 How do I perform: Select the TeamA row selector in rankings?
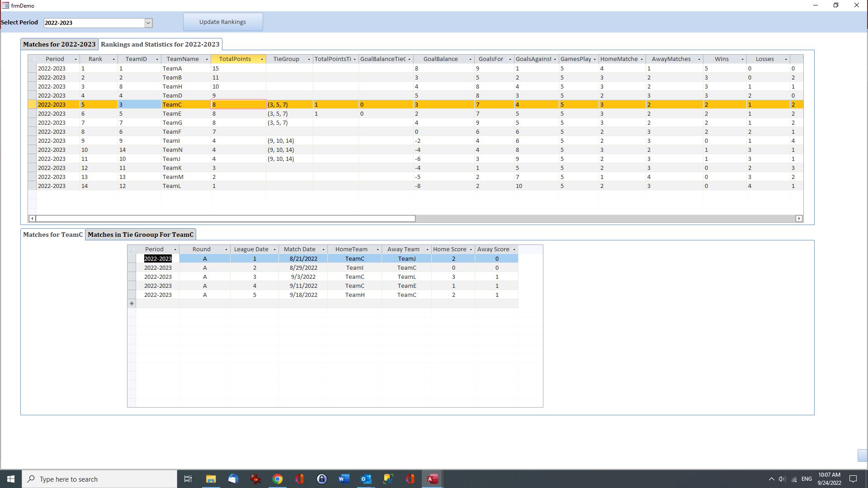pyautogui.click(x=32, y=69)
